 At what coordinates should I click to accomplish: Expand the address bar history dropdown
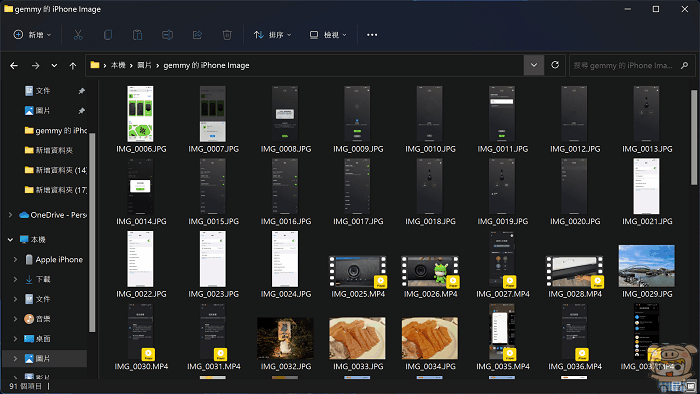pos(533,65)
